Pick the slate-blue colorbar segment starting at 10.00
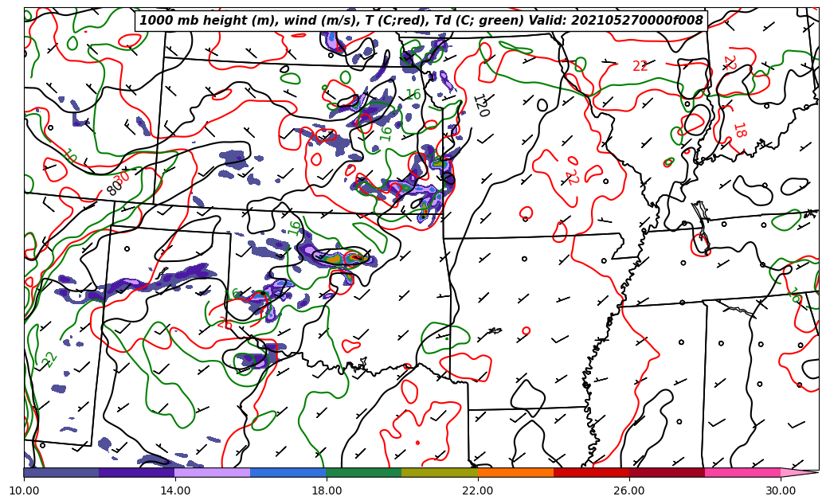 pos(61,472)
